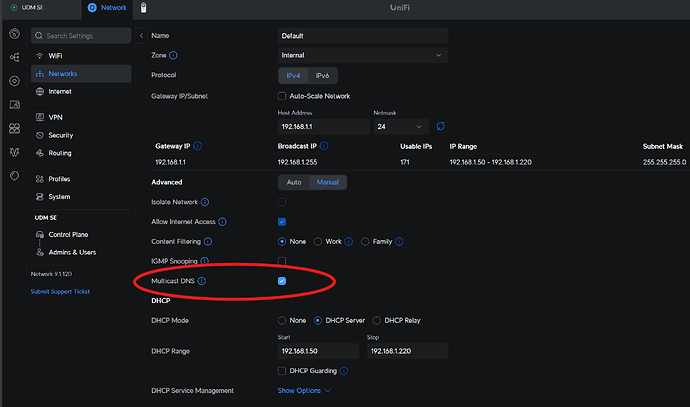Toggle Isolate Network checkbox
Viewport: 690px width, 407px height.
click(282, 202)
